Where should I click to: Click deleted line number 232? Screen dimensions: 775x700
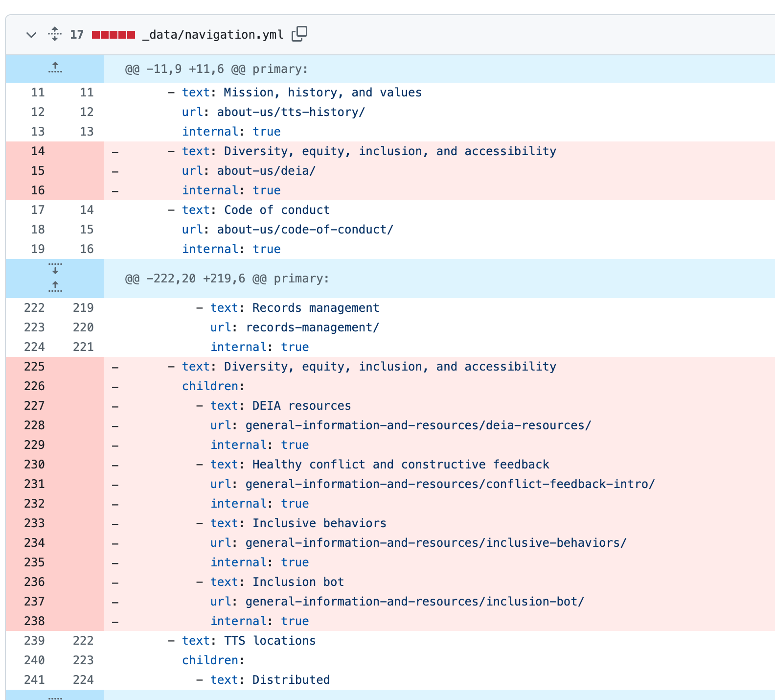pyautogui.click(x=34, y=504)
